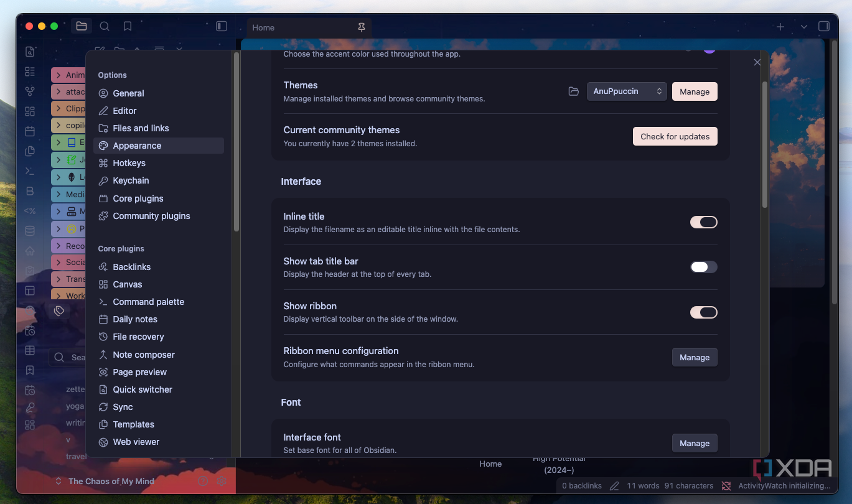
Task: Open Hotkeys settings section
Action: coord(159,163)
